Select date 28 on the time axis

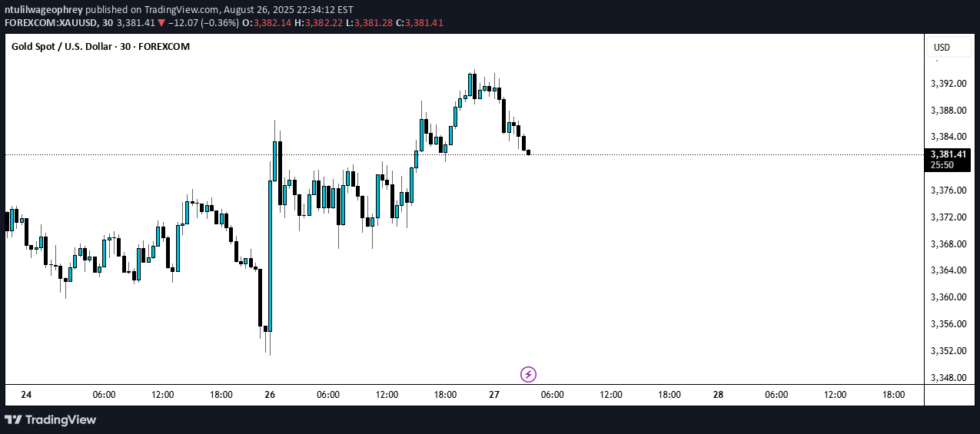tap(718, 395)
